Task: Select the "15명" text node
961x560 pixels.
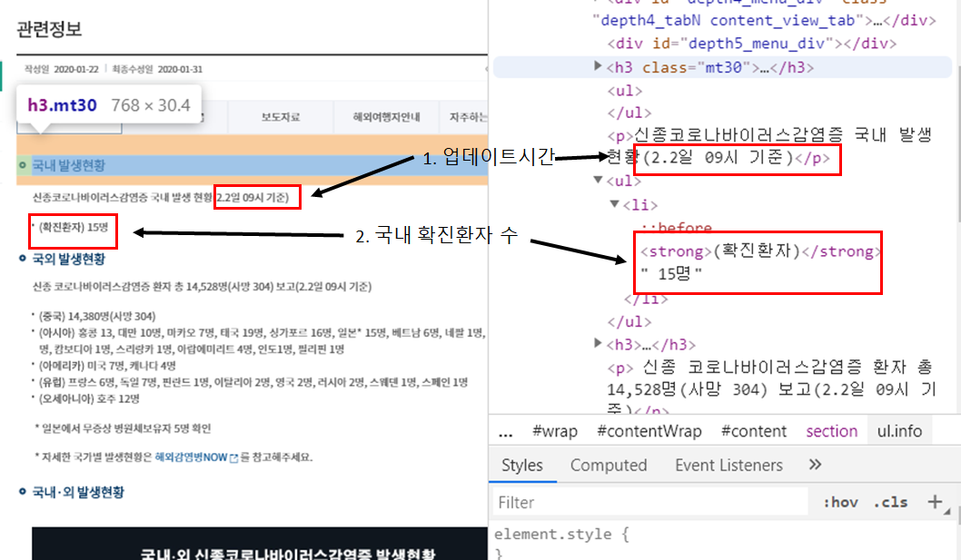Action: [671, 273]
